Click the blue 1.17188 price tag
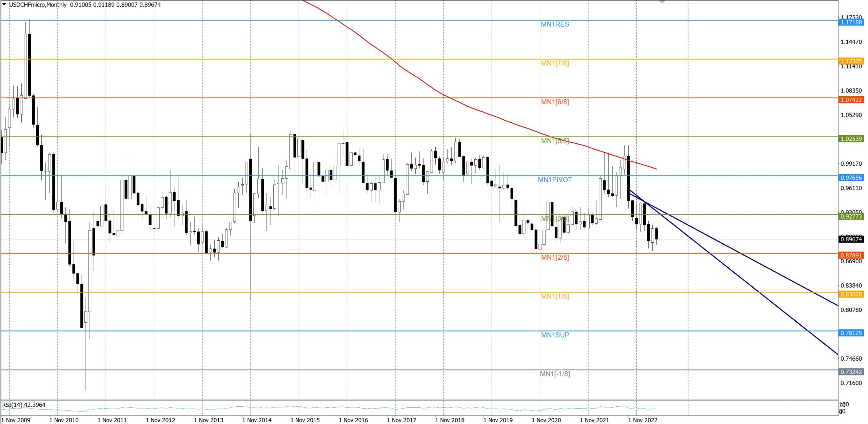This screenshot has height=424, width=868. click(x=851, y=22)
